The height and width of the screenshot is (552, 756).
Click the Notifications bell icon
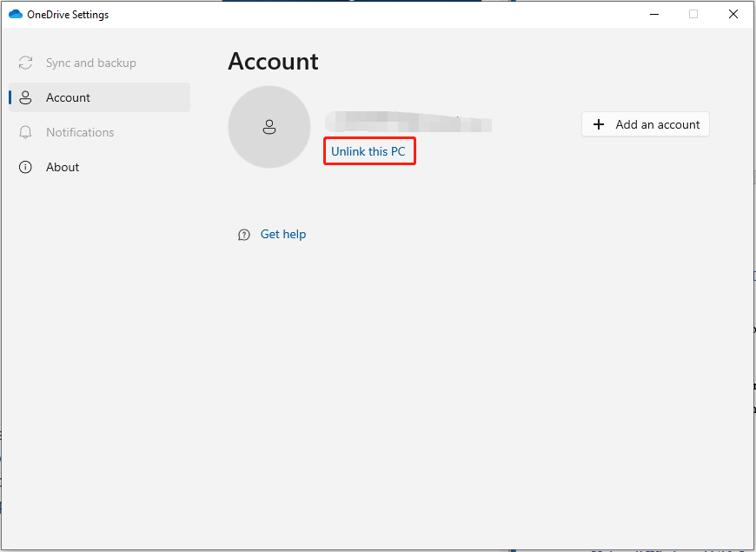point(25,132)
